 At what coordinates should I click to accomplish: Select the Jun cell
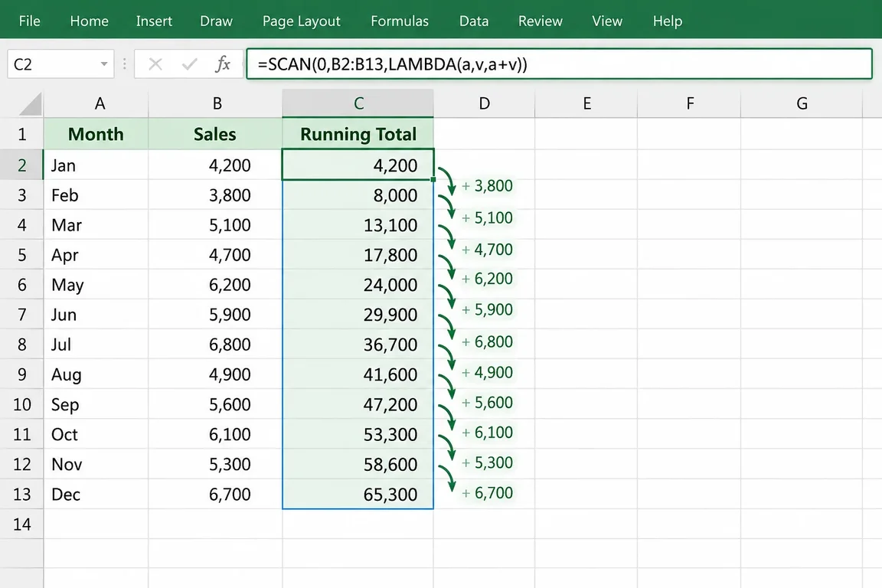[x=96, y=314]
